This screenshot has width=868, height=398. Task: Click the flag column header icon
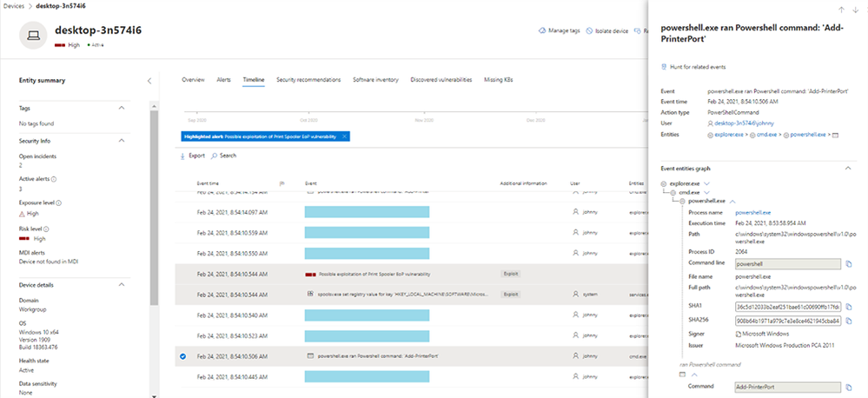282,183
